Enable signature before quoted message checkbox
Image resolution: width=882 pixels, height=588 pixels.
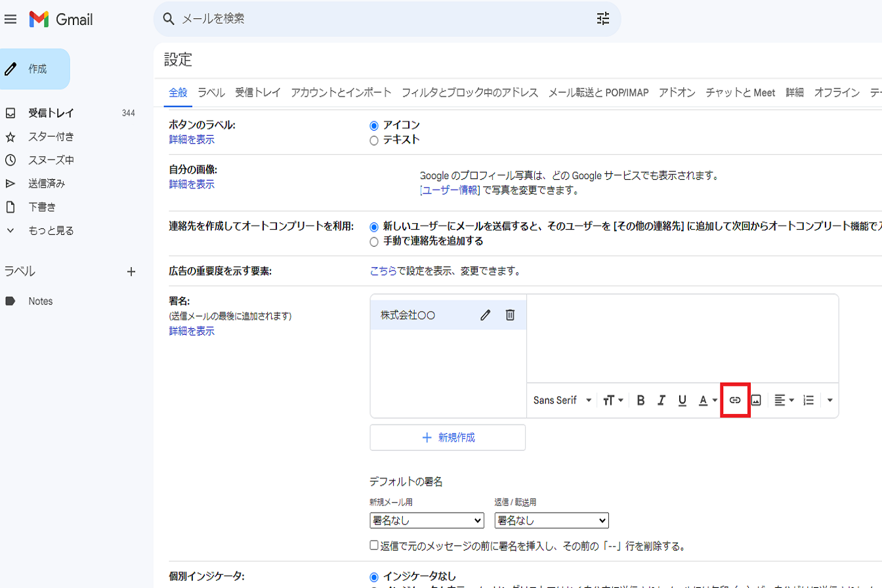[374, 545]
